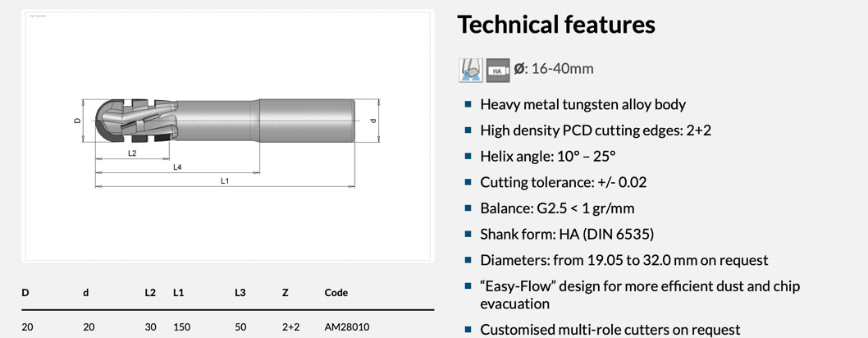Image resolution: width=868 pixels, height=338 pixels.
Task: Click the L1 column header in the table
Action: click(179, 292)
